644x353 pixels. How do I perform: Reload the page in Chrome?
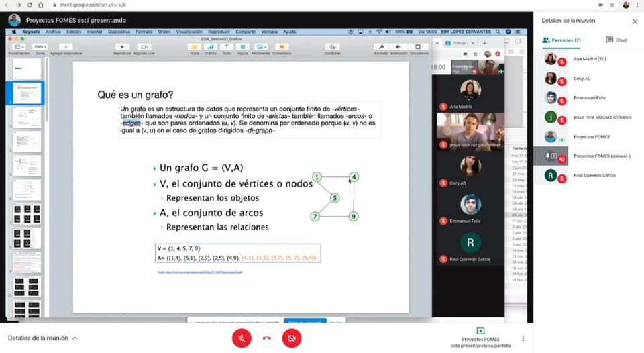[x=30, y=5]
